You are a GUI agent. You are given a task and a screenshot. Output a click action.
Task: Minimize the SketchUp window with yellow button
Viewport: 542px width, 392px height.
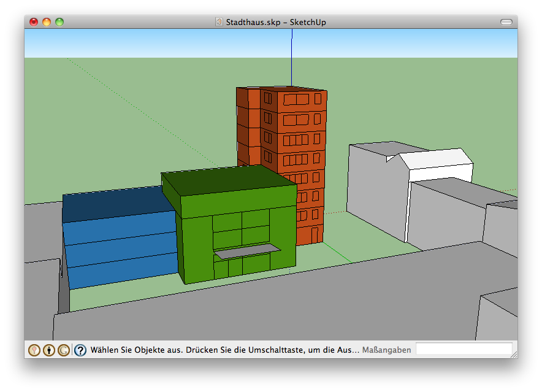47,22
